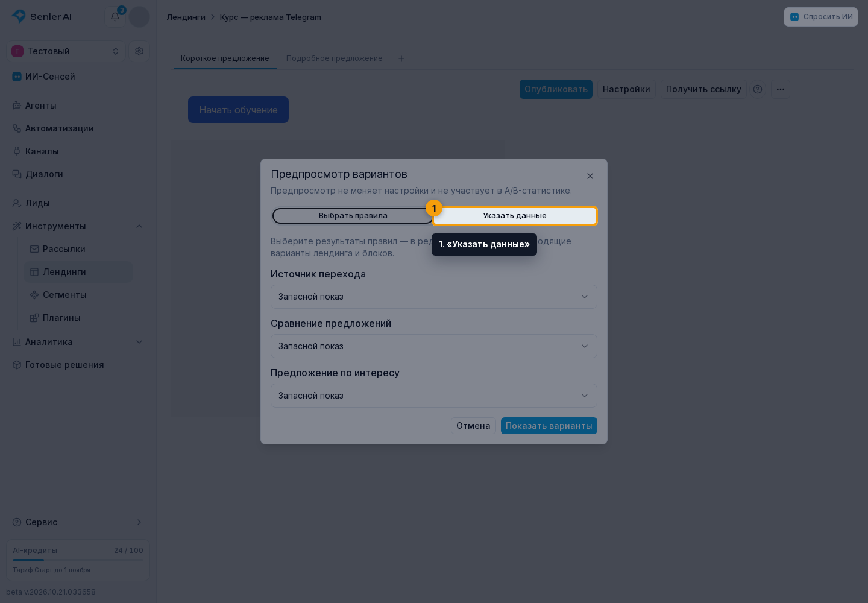The image size is (868, 603).
Task: Switch to Указать данные mode
Action: click(515, 216)
